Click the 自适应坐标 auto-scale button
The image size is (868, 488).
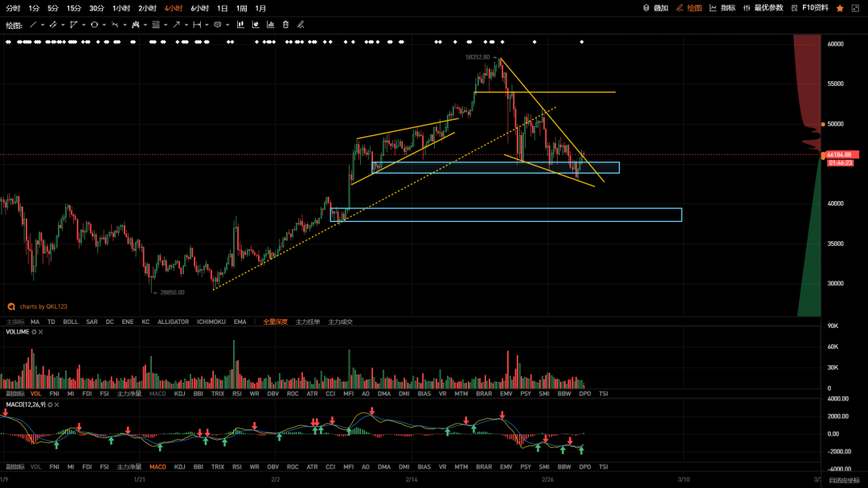tap(844, 480)
